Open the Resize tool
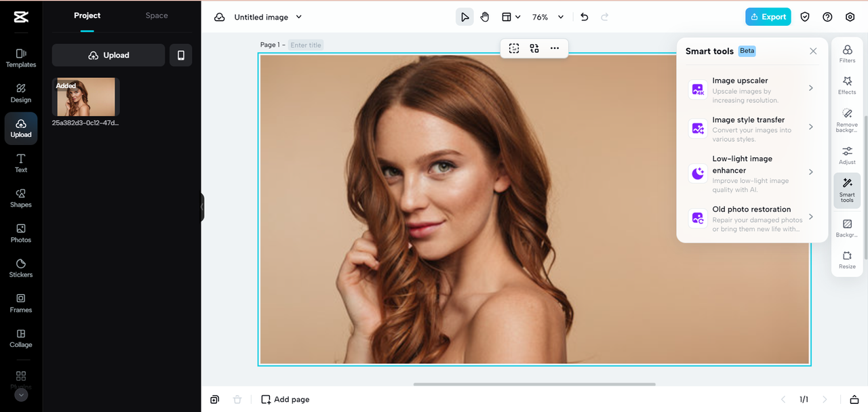This screenshot has width=868, height=412. (847, 260)
